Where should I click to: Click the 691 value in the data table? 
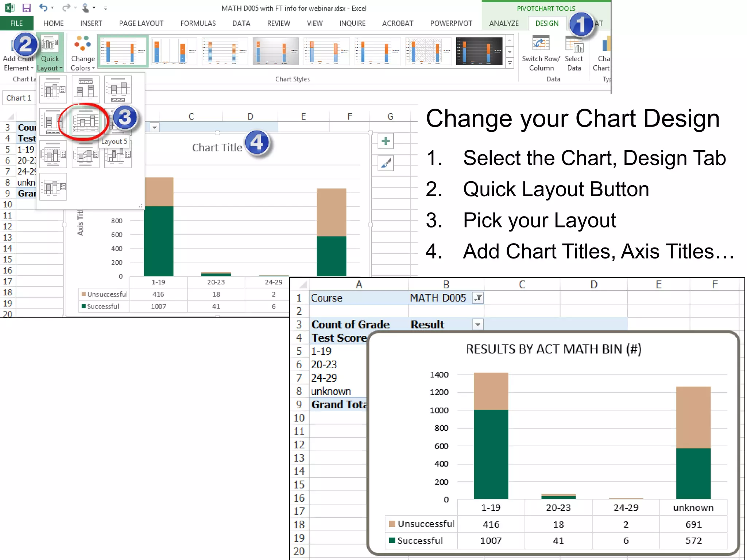(693, 524)
